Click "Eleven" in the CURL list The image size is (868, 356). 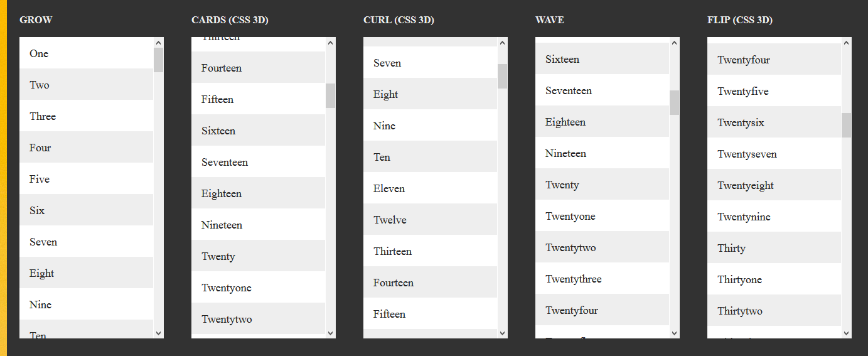point(431,188)
